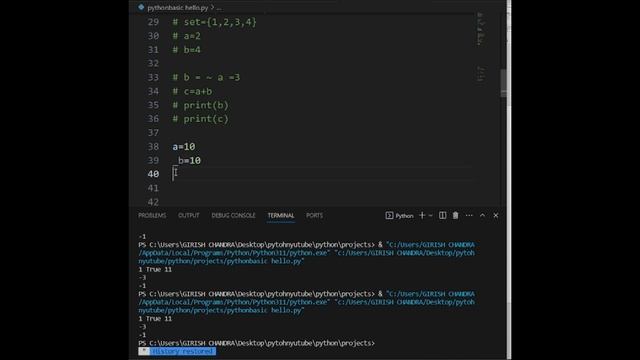Maximize panel with the up chevron
The height and width of the screenshot is (360, 640).
point(482,215)
